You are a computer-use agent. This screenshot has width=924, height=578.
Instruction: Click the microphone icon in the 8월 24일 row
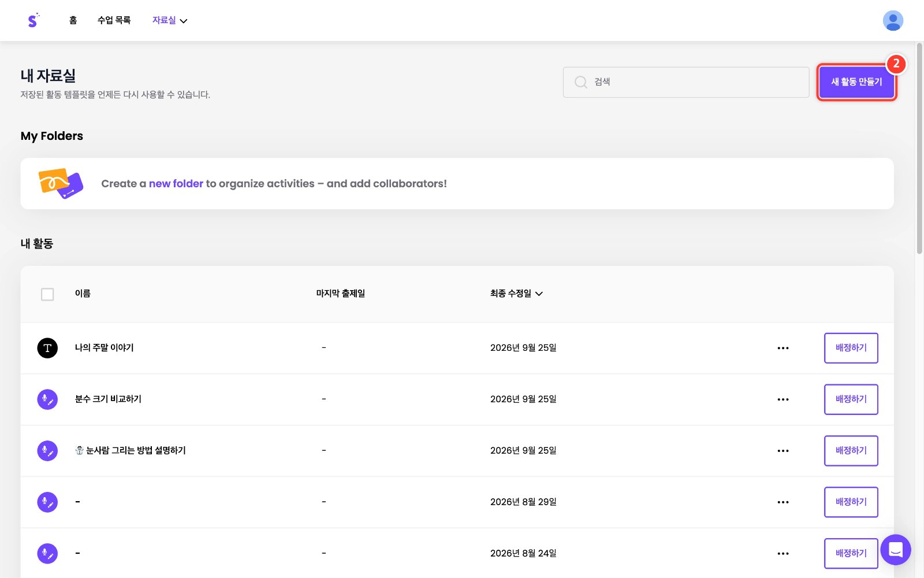coord(47,554)
